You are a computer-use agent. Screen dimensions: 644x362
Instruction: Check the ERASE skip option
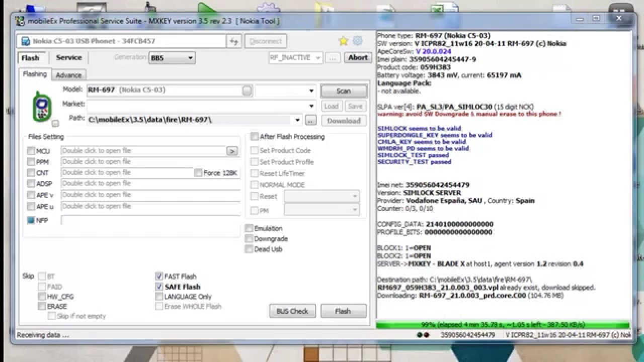pyautogui.click(x=42, y=306)
